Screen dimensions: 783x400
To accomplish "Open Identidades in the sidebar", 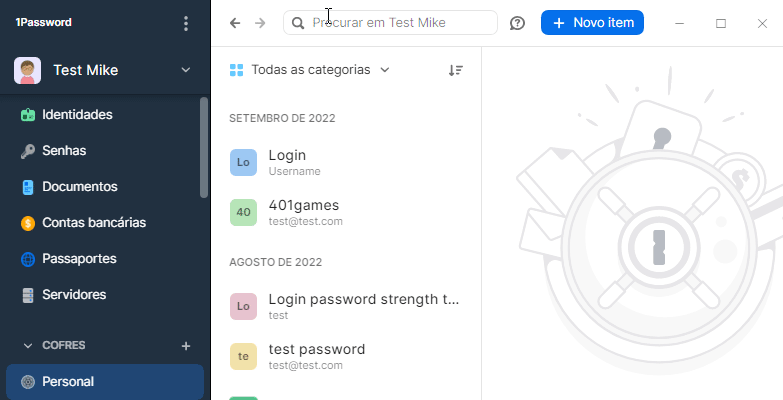I will coord(76,115).
